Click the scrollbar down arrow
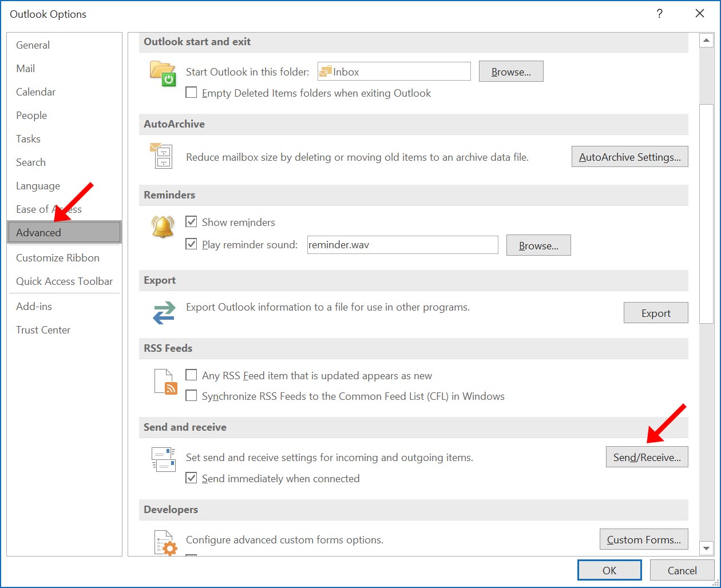The height and width of the screenshot is (588, 721). (707, 549)
